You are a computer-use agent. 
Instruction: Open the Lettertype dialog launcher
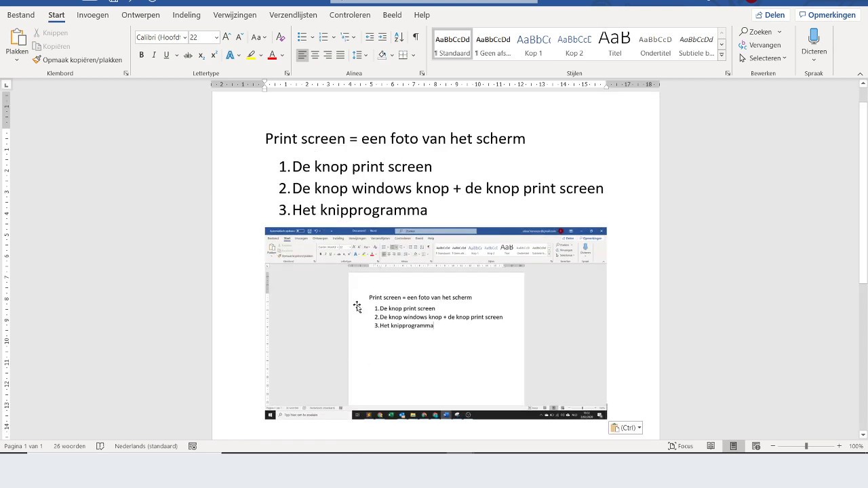pos(288,73)
